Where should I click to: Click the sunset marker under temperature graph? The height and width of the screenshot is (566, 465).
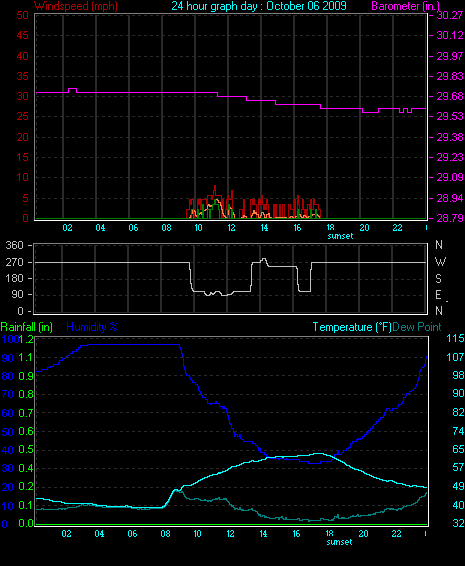click(x=339, y=542)
